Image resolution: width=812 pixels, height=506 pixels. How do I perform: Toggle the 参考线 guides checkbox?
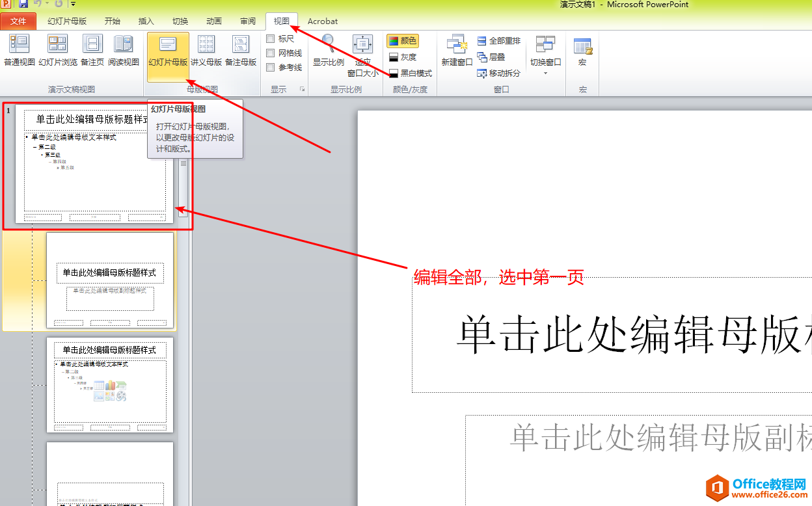click(271, 68)
